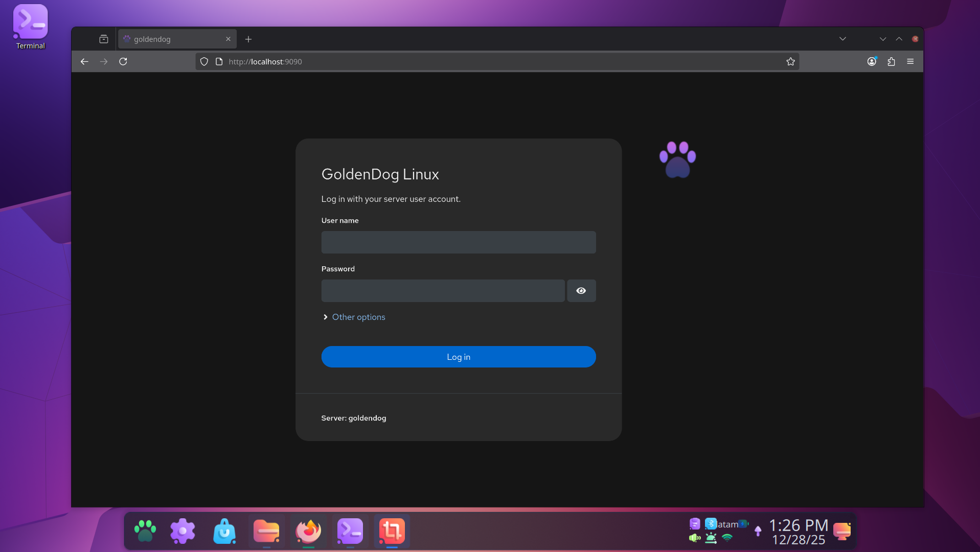Click the tracking protection shield in the address bar

[x=204, y=61]
